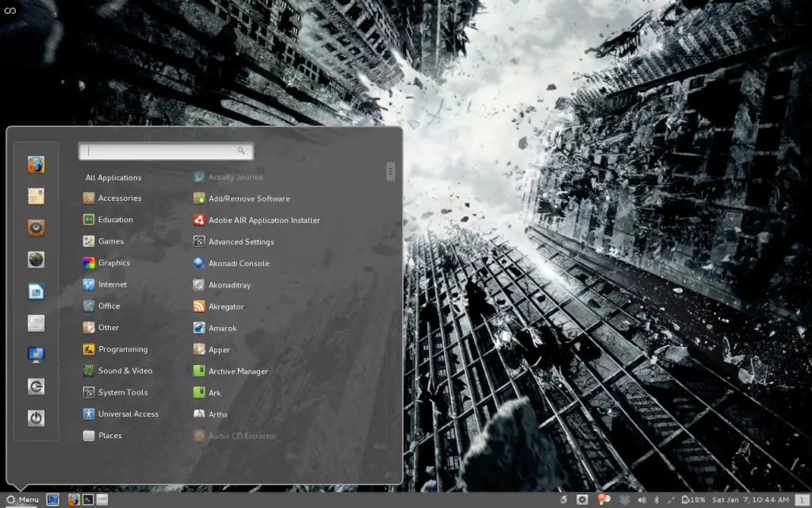Click the magnifier icon in search box
This screenshot has width=812, height=508.
(x=241, y=151)
